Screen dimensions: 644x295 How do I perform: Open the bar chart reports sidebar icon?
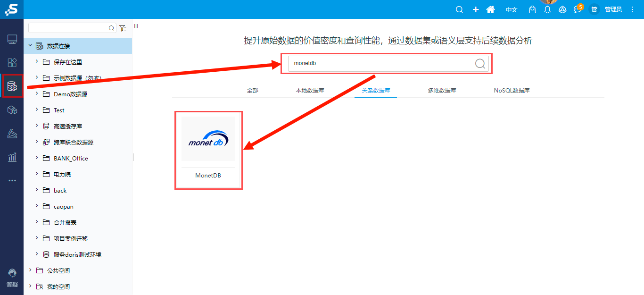(12, 157)
